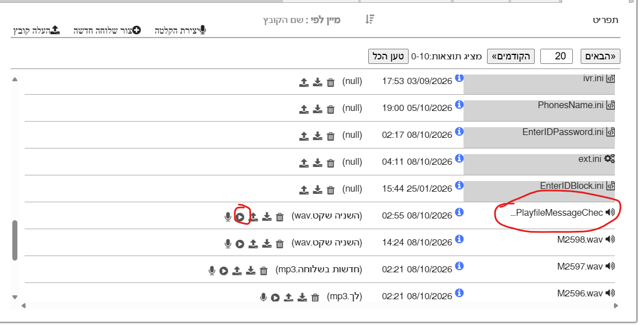Image resolution: width=644 pixels, height=325 pixels.
Task: Download the PhonesName.ini file
Action: [x=317, y=109]
